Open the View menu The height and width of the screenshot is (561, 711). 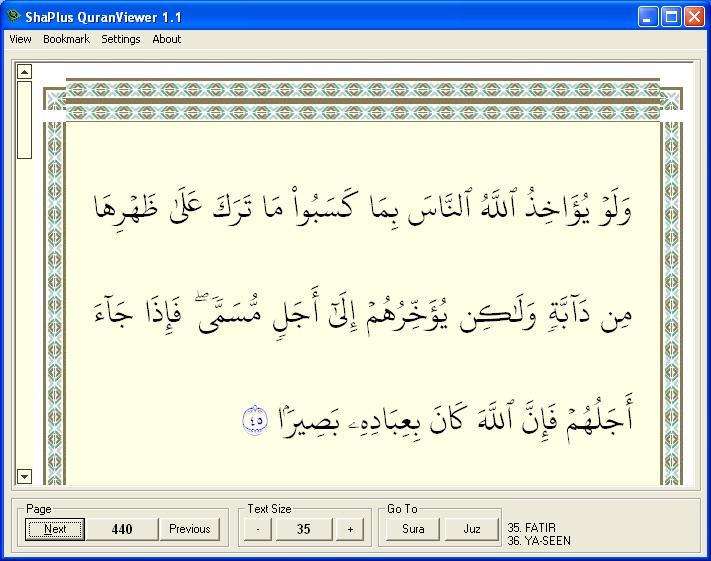[20, 39]
